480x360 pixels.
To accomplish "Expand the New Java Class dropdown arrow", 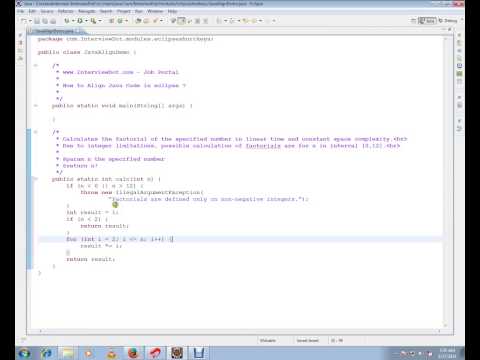I will tap(126, 21).
